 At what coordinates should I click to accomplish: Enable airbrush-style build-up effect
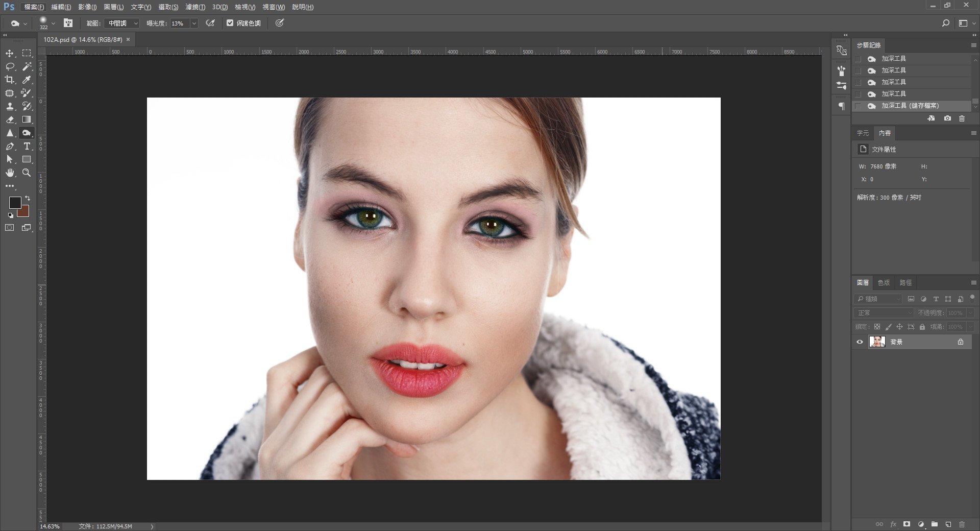(210, 23)
